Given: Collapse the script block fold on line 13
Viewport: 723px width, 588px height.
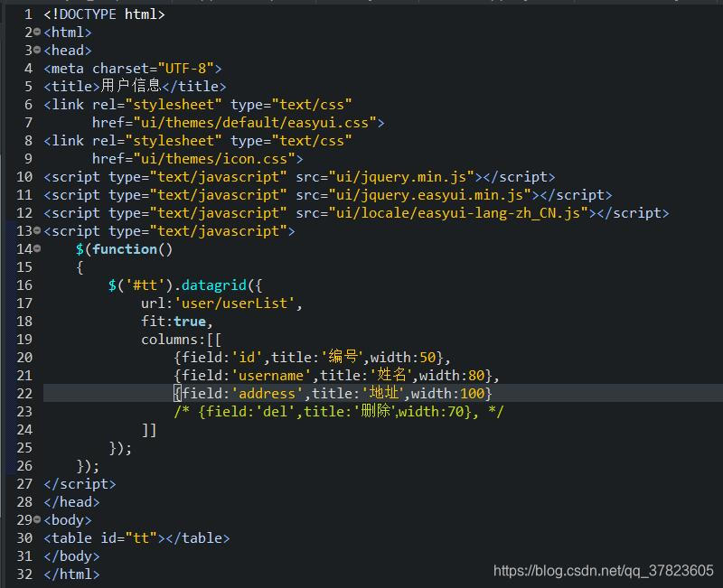Looking at the screenshot, I should 37,230.
